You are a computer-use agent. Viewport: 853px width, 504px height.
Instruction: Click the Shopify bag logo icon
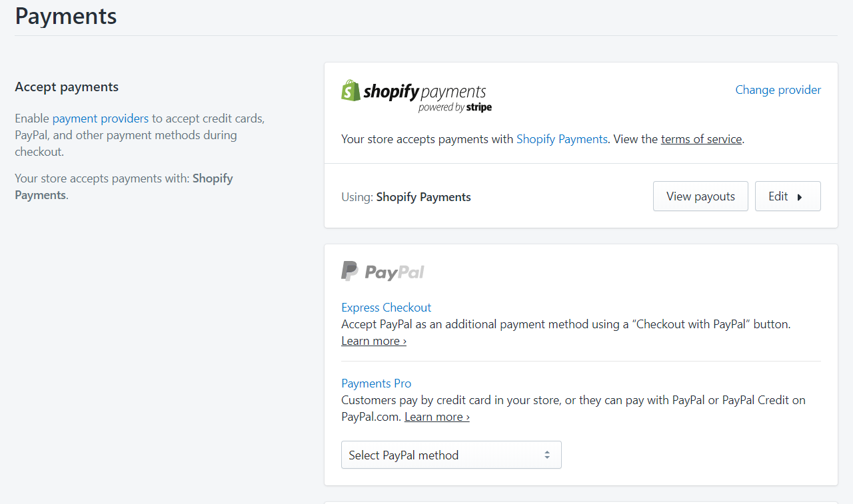coord(351,91)
